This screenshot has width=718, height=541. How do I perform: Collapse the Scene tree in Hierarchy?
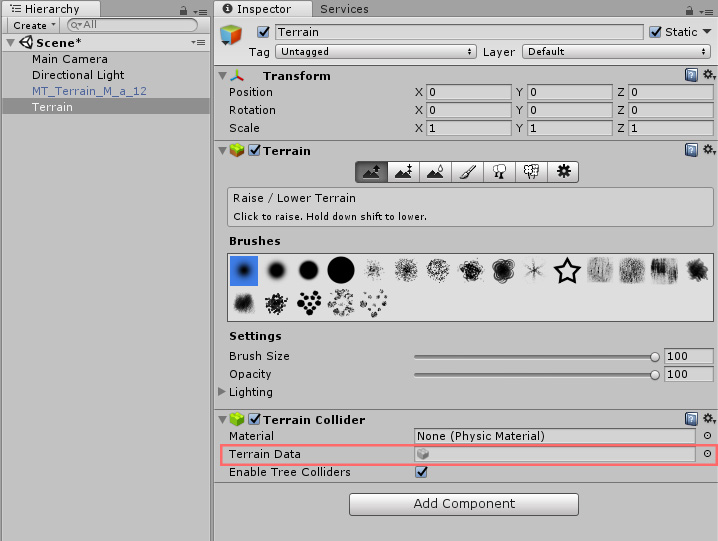11,43
